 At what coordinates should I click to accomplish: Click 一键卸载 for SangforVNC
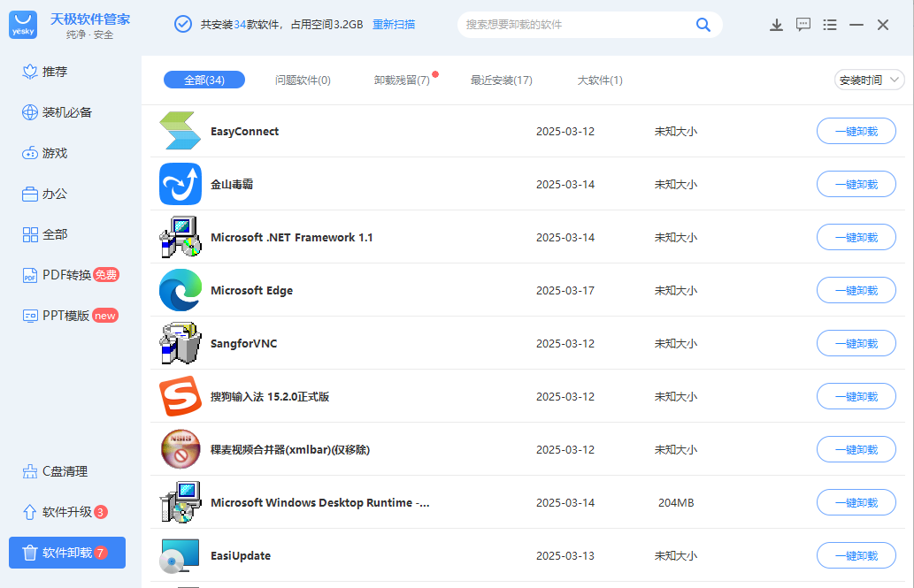pyautogui.click(x=856, y=343)
